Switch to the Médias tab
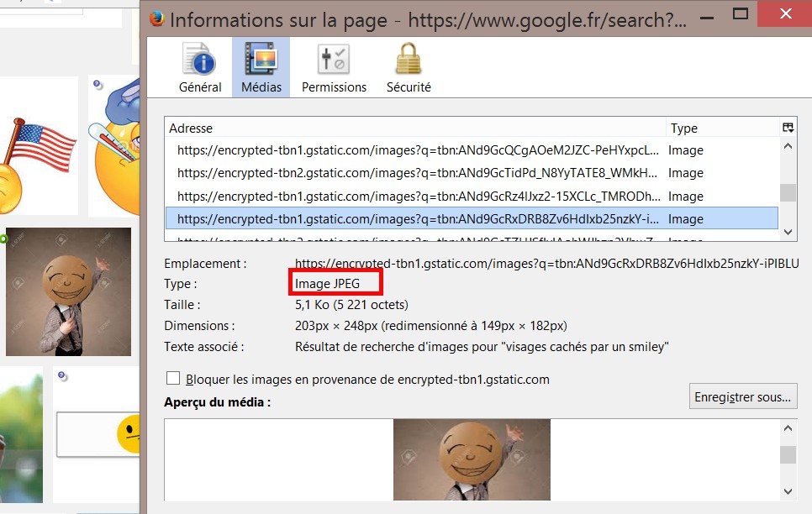 pos(261,68)
